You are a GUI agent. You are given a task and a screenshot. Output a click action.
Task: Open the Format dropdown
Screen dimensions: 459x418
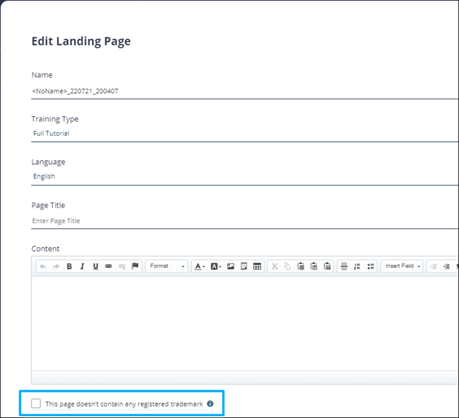167,266
